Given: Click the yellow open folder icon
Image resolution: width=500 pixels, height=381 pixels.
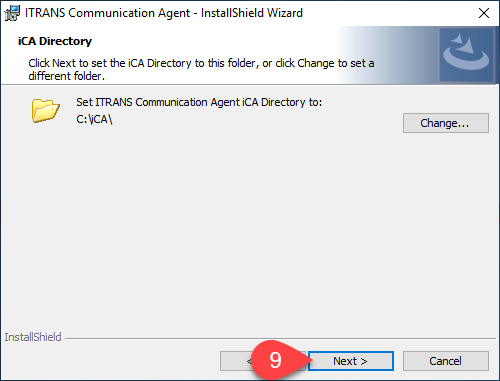Looking at the screenshot, I should (x=46, y=110).
